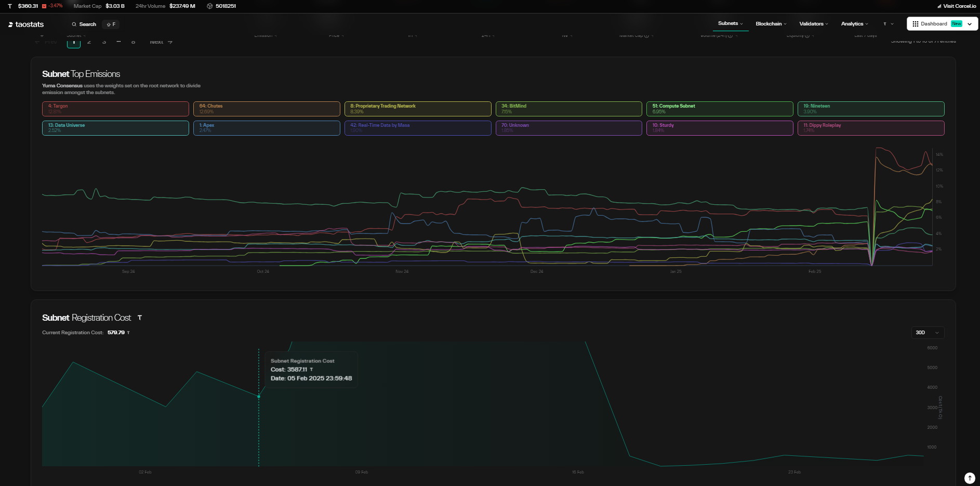The height and width of the screenshot is (486, 980).
Task: Click the TAO symbol beside the price
Action: (10, 6)
